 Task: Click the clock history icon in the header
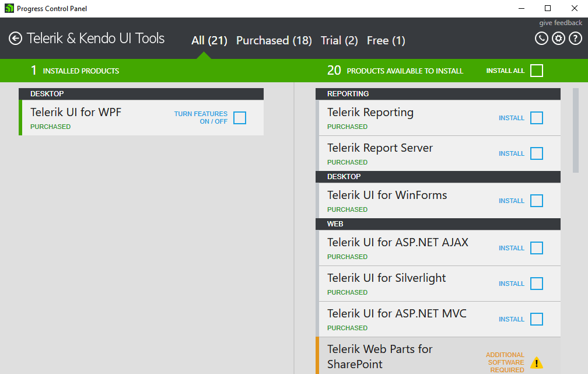tap(541, 38)
